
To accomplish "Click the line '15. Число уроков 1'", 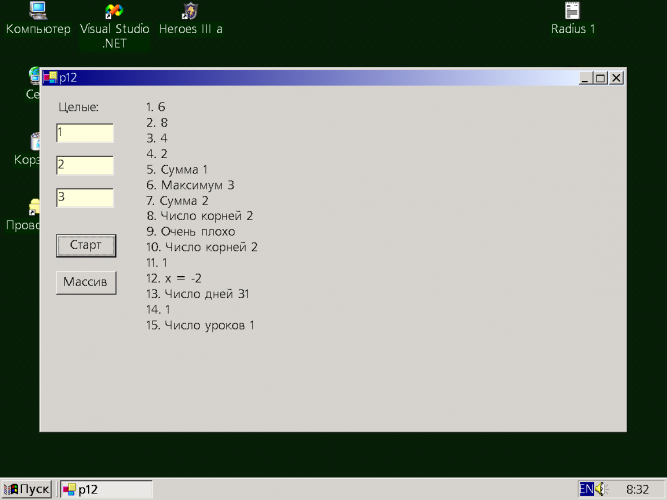I will point(200,325).
